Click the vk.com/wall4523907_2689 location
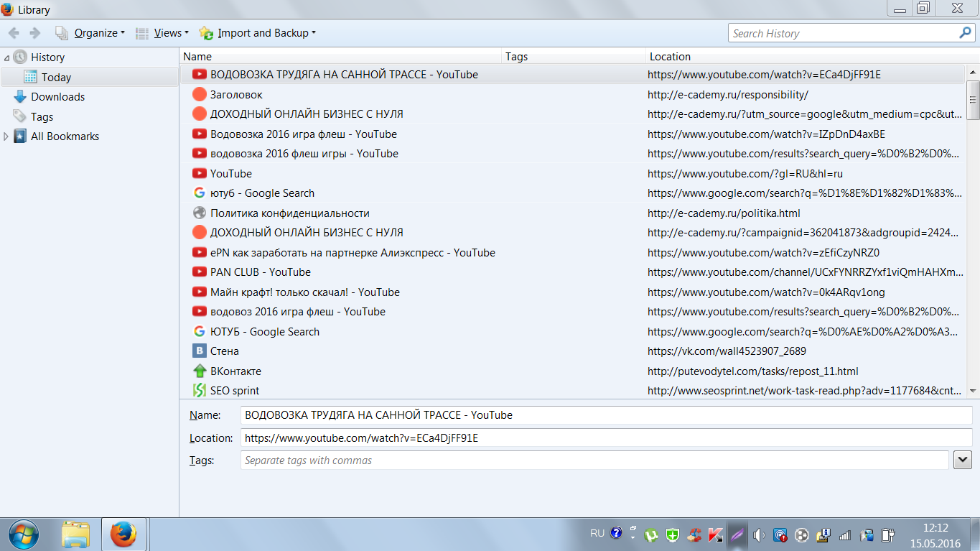This screenshot has height=551, width=980. click(727, 351)
